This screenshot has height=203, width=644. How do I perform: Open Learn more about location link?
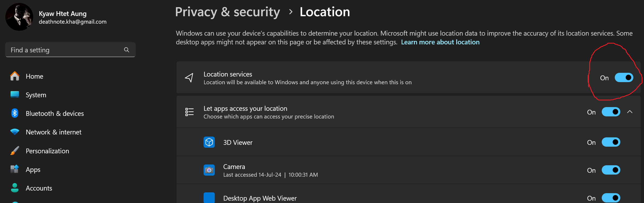pos(440,42)
